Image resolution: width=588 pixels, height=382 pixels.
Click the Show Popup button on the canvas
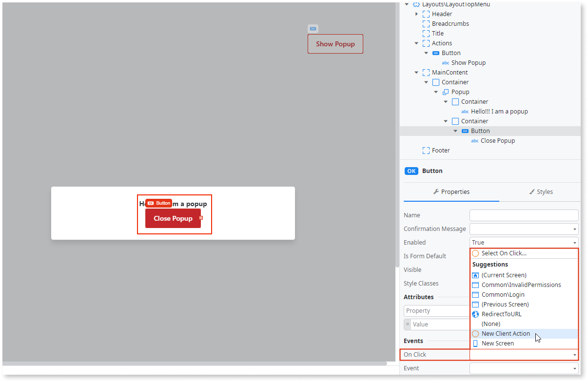pyautogui.click(x=335, y=44)
